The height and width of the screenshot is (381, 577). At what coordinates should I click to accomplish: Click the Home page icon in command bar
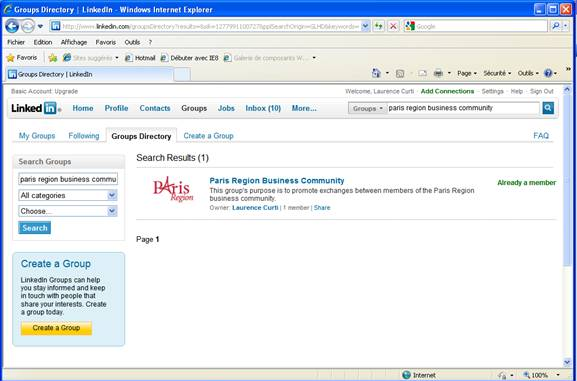[376, 73]
